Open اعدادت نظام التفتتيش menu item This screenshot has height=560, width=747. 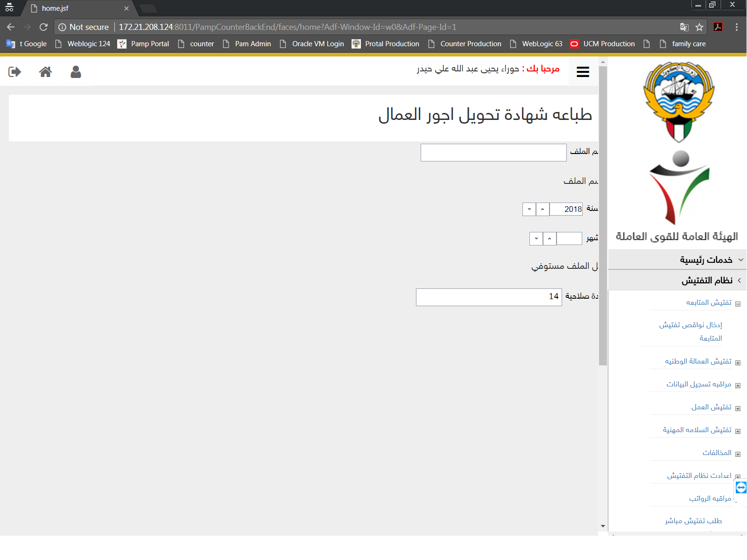click(699, 476)
